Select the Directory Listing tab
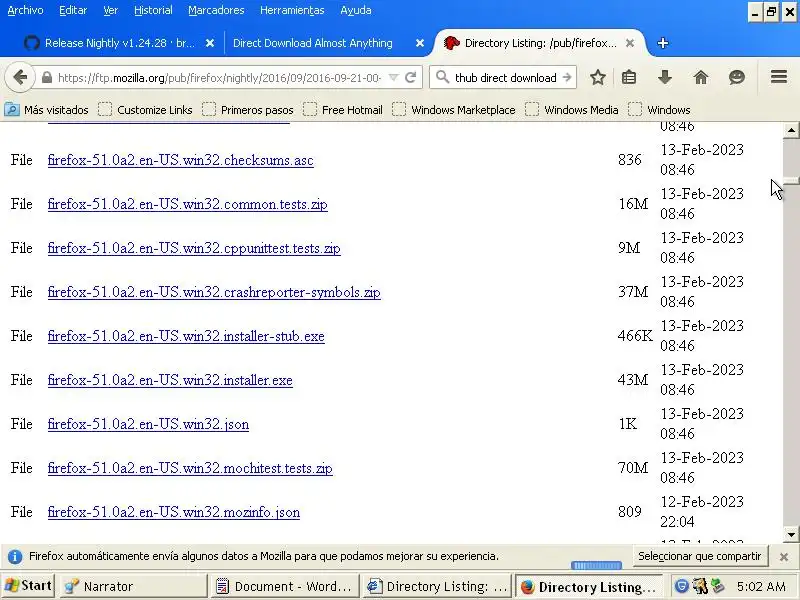Screen dimensions: 800x600 click(540, 43)
